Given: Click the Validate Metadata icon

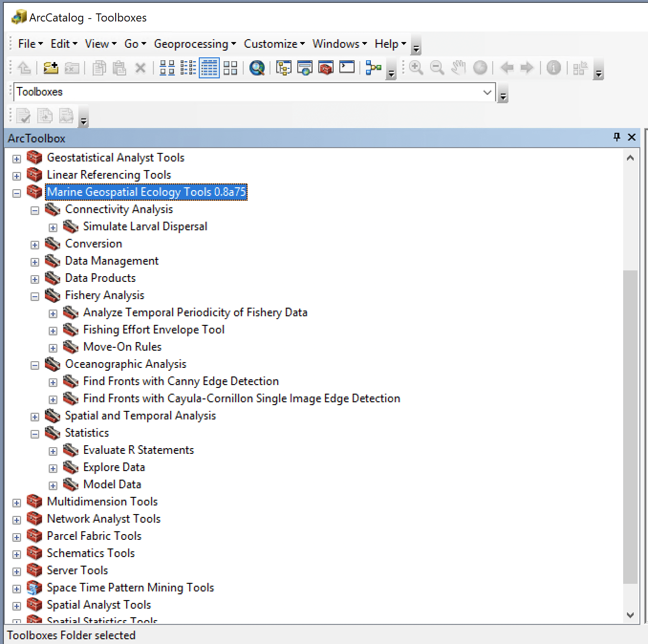Looking at the screenshot, I should tap(24, 116).
